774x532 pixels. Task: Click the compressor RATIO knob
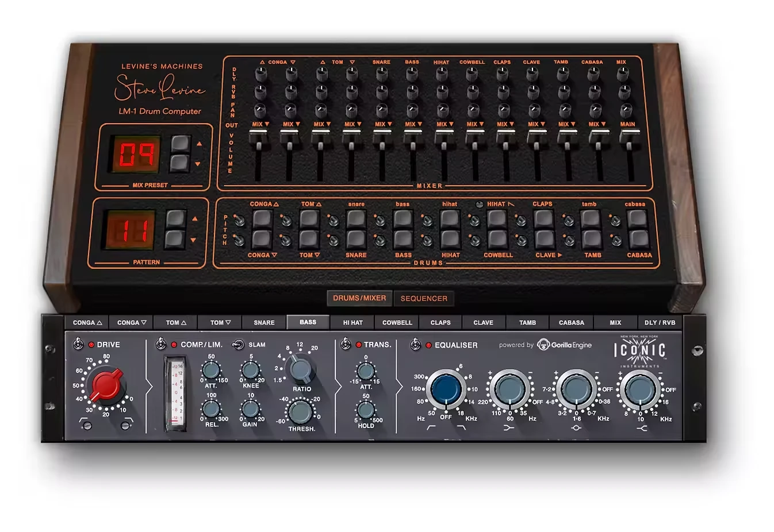(x=301, y=369)
